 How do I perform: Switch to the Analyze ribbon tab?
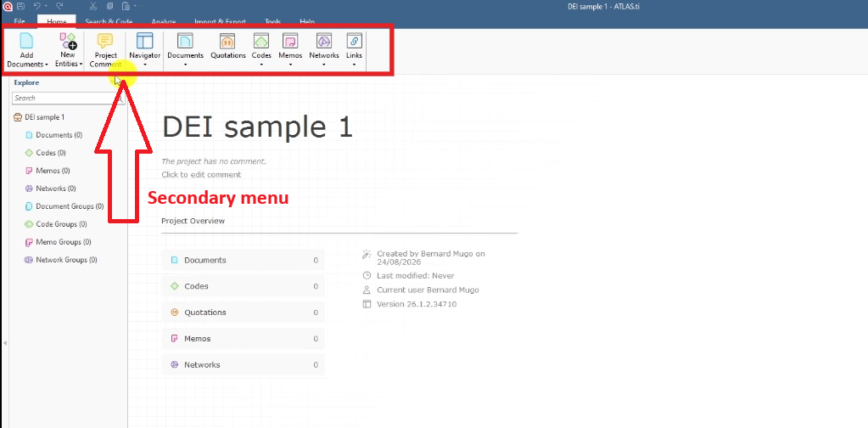(163, 21)
